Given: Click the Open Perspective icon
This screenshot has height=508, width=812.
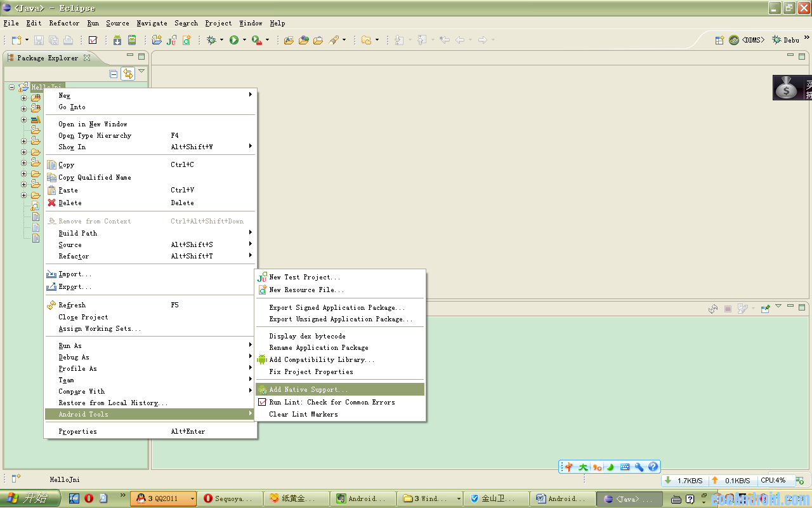Looking at the screenshot, I should (x=719, y=40).
